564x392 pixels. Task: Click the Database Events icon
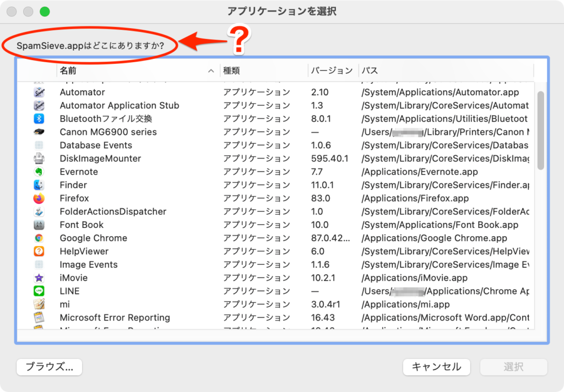(x=39, y=145)
